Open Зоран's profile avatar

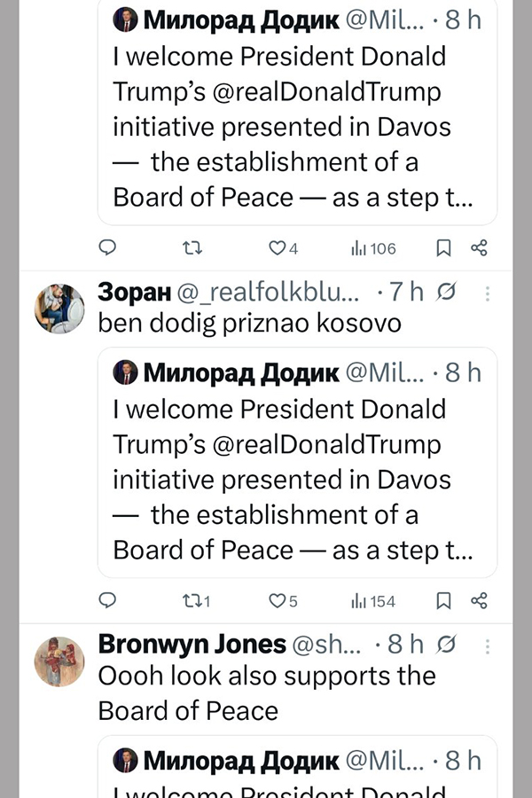pos(59,309)
